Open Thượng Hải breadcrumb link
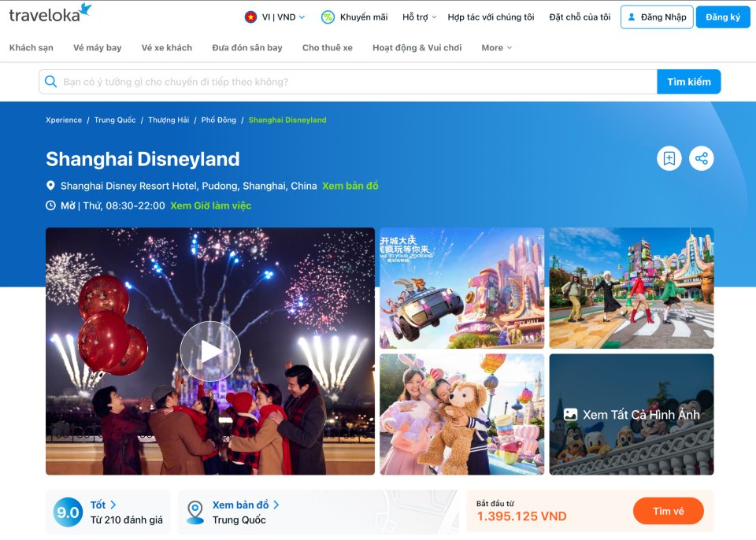This screenshot has width=756, height=540. coord(169,120)
